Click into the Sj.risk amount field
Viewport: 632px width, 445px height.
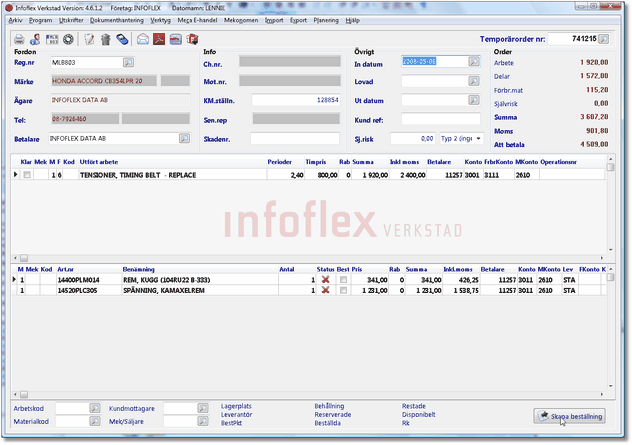413,138
